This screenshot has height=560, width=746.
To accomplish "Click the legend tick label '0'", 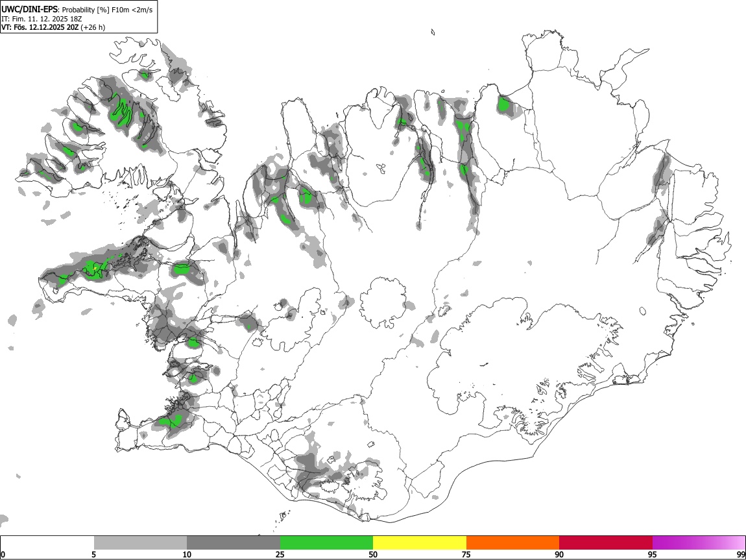I will 3,554.
